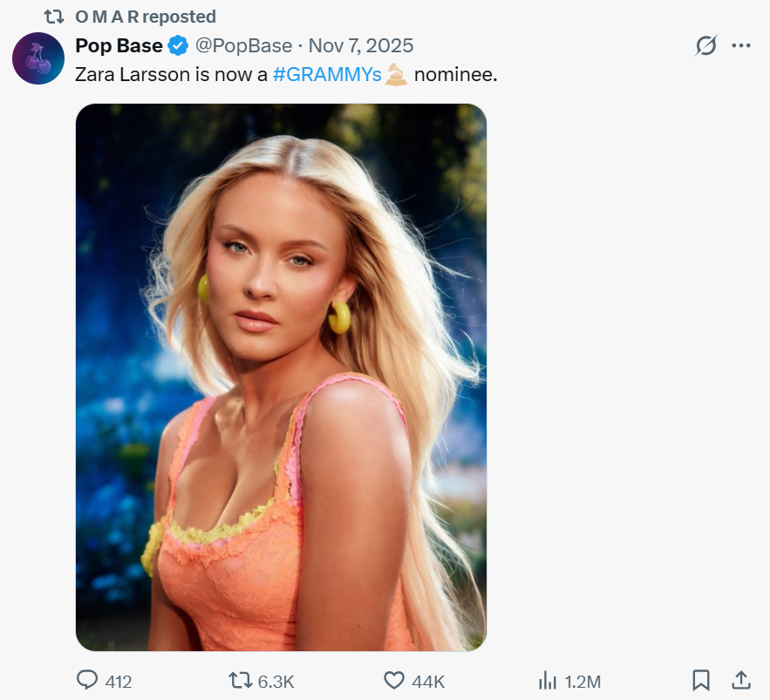Click the Nov 7, 2025 timestamp
Image resolution: width=770 pixels, height=700 pixels.
pos(361,45)
